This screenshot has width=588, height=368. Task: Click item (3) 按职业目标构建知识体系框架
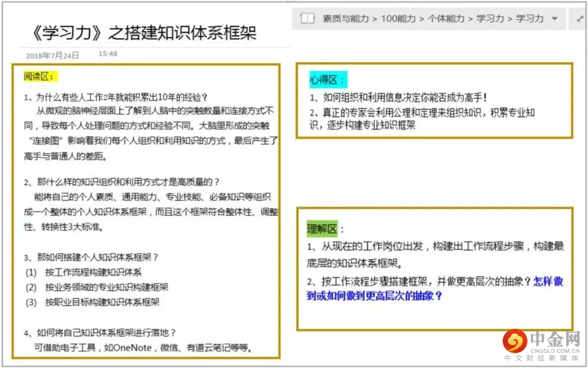pyautogui.click(x=93, y=302)
